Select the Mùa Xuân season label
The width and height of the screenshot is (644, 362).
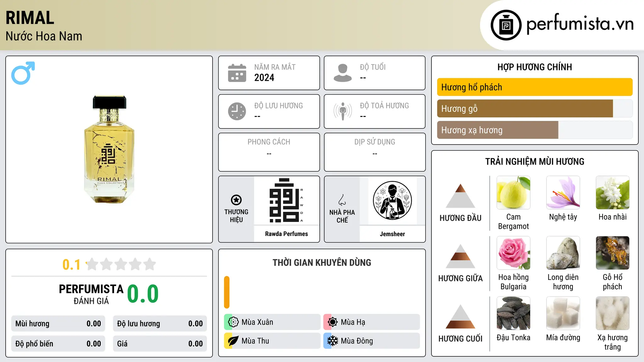click(x=257, y=322)
